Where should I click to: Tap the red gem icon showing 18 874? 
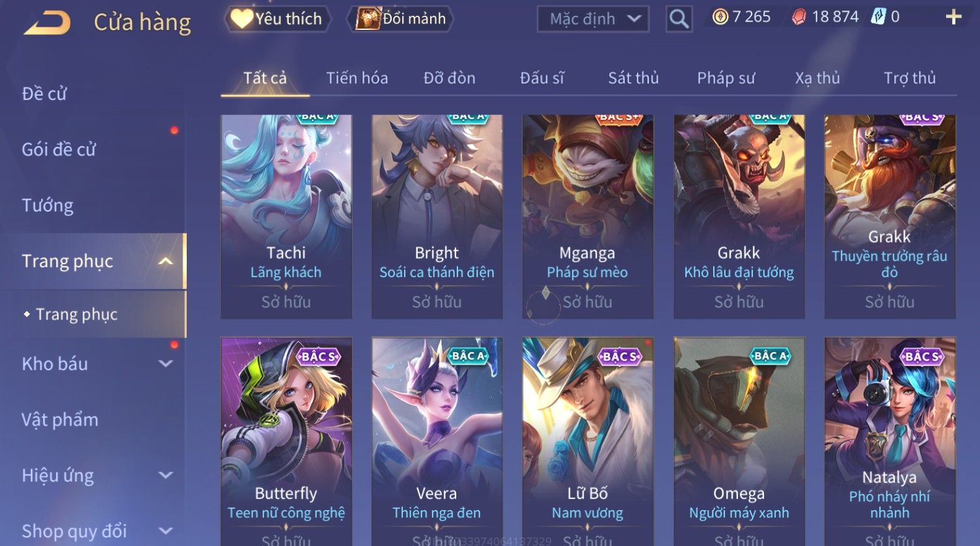(798, 17)
